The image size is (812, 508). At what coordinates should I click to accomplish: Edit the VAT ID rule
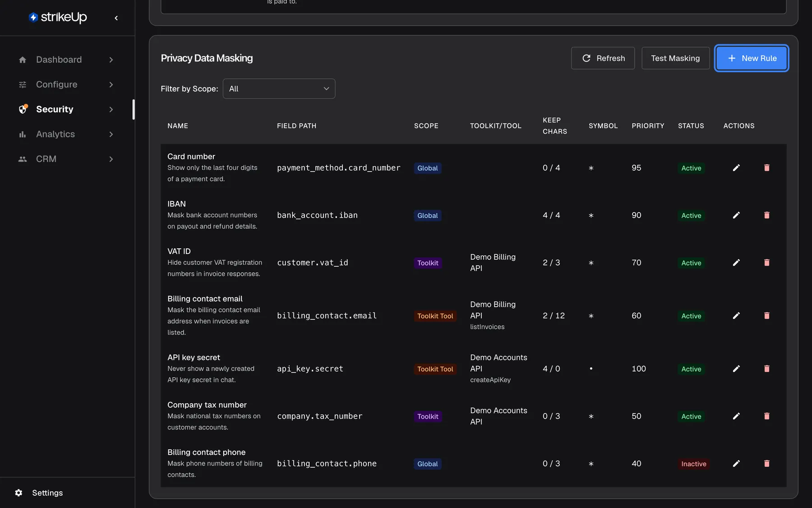coord(736,263)
